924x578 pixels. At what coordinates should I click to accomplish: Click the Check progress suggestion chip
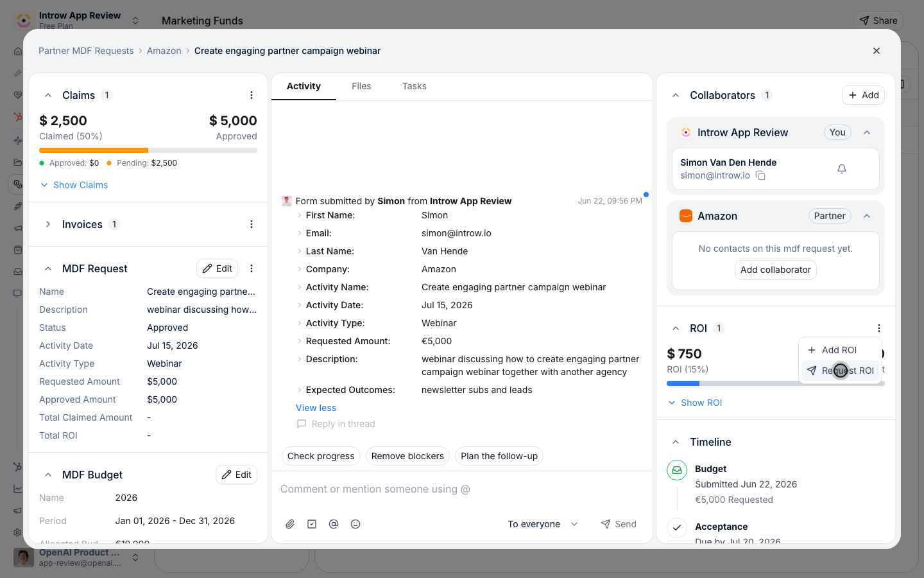coord(321,456)
